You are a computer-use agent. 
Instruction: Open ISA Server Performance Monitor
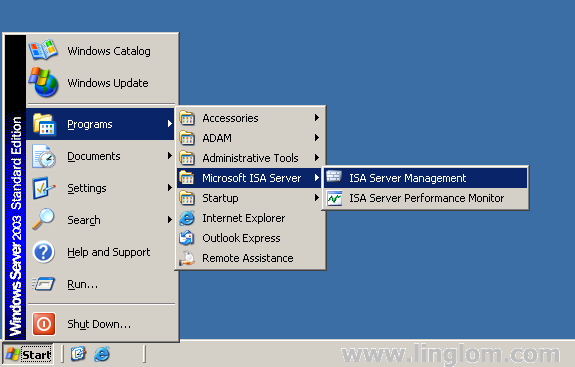pyautogui.click(x=425, y=198)
